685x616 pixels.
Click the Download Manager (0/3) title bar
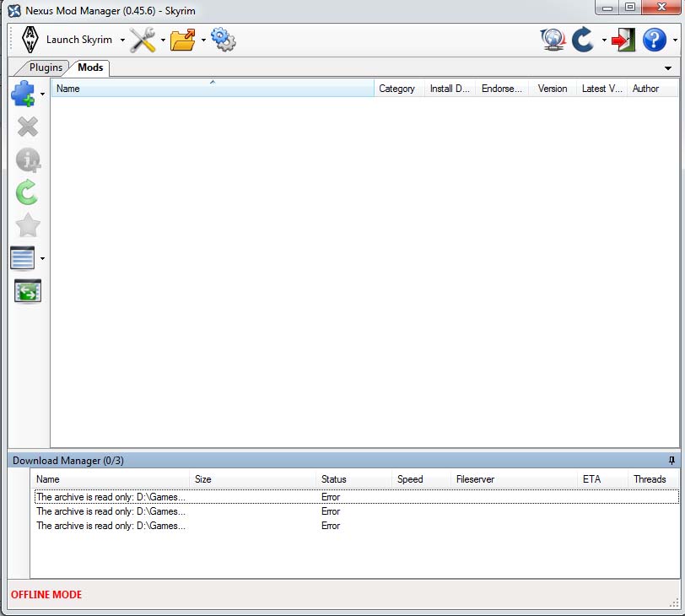[343, 461]
